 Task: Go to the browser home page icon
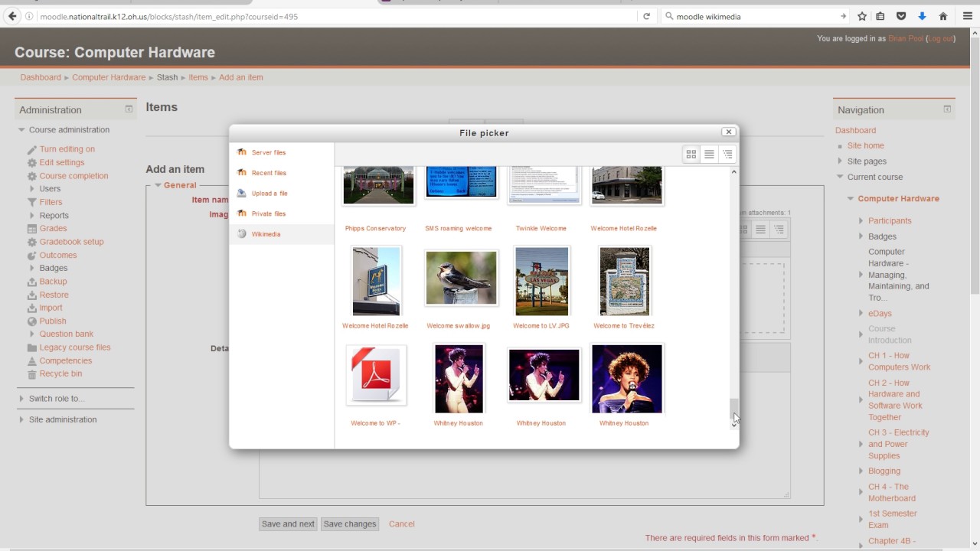943,16
